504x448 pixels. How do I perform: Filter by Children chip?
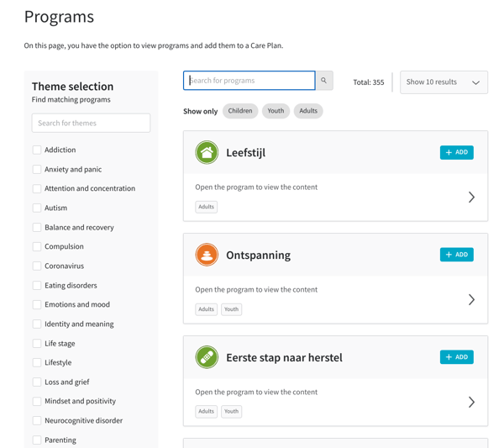pos(240,111)
